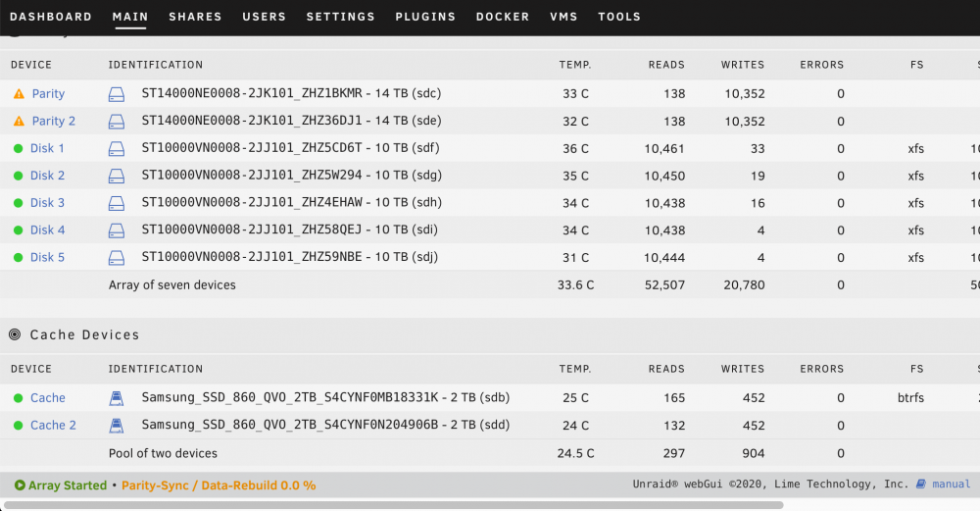Open the Disk 1 device link
This screenshot has height=511, width=980.
click(x=47, y=149)
